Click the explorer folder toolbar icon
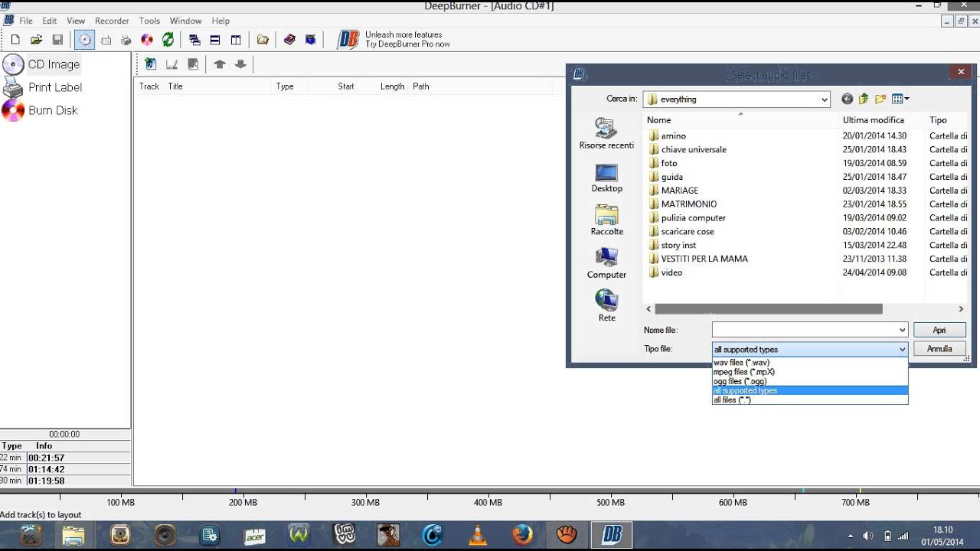The image size is (980, 551). coord(263,40)
